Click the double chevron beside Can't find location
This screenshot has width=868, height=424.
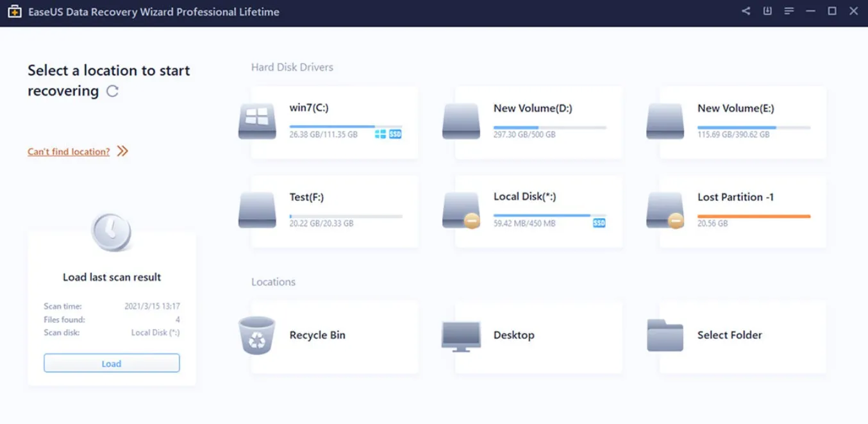pyautogui.click(x=122, y=151)
